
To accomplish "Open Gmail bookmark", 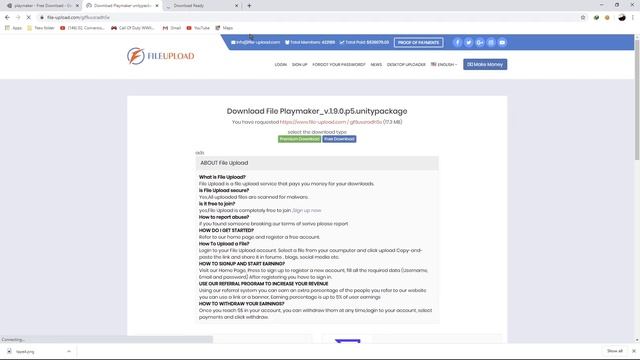I will [x=172, y=28].
